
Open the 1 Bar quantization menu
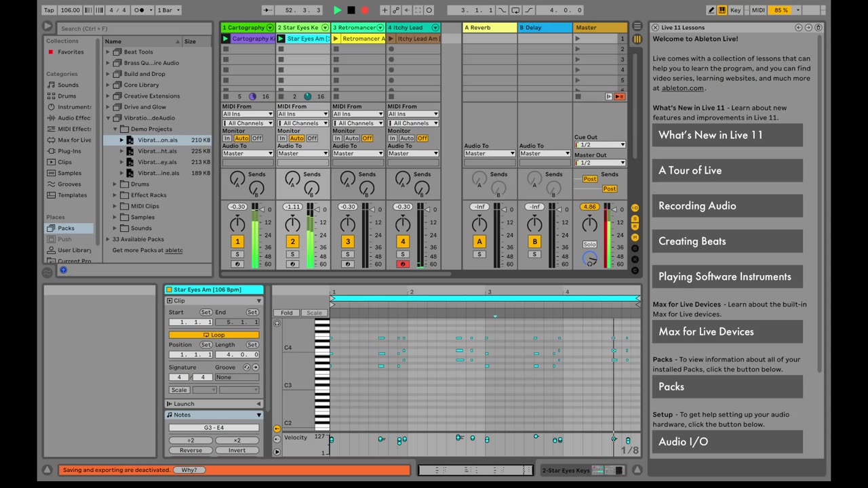169,10
